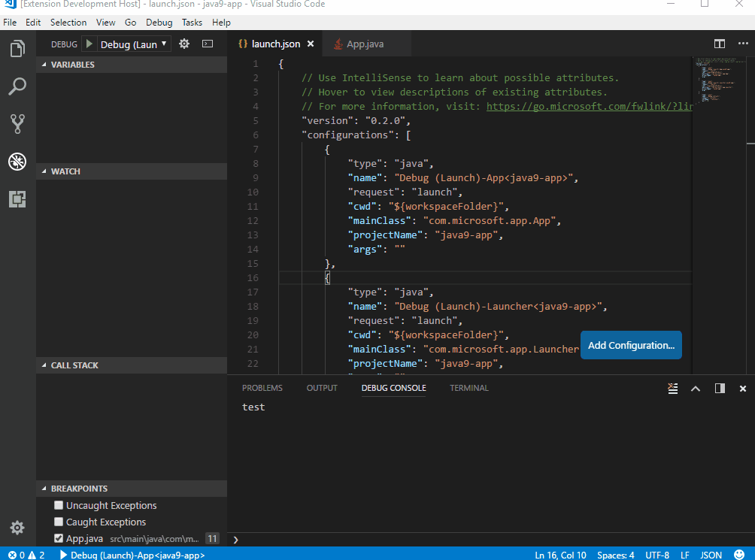Open launch.json via debug gear icon
This screenshot has height=560, width=755.
[x=184, y=44]
